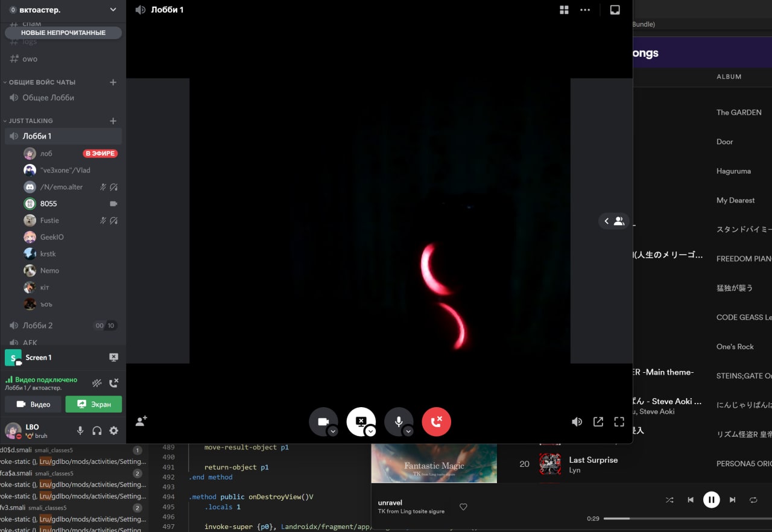Open the three-dots more options menu
This screenshot has height=532, width=772.
click(585, 10)
